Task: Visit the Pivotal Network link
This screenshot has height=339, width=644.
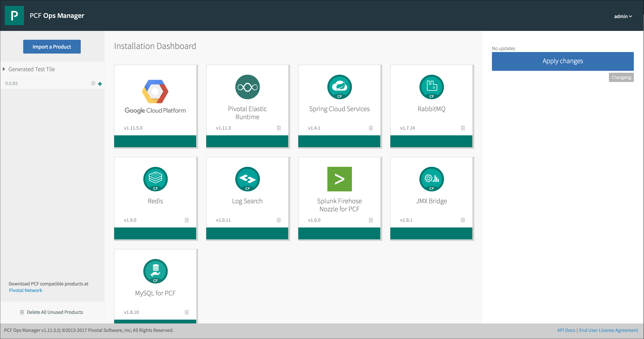Action: point(25,290)
